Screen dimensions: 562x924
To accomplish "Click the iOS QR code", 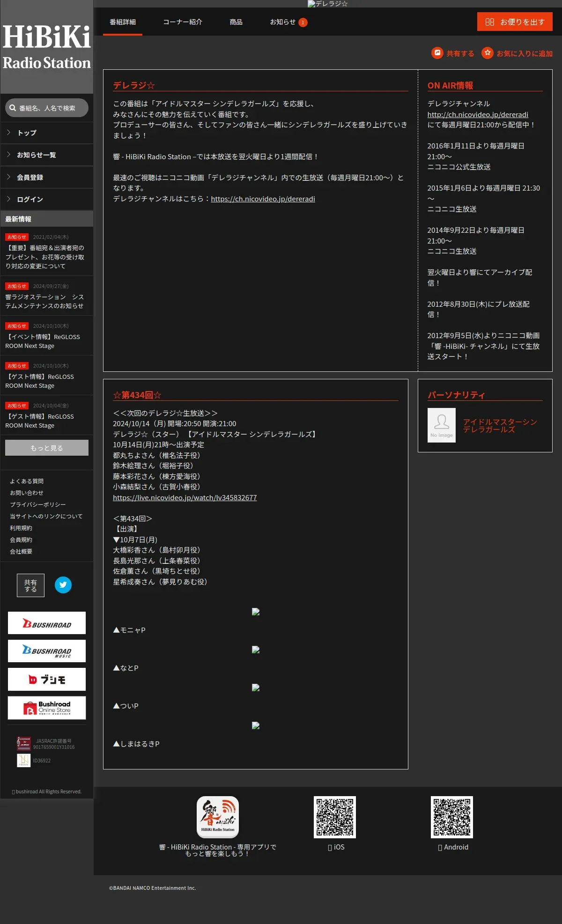I will [335, 817].
